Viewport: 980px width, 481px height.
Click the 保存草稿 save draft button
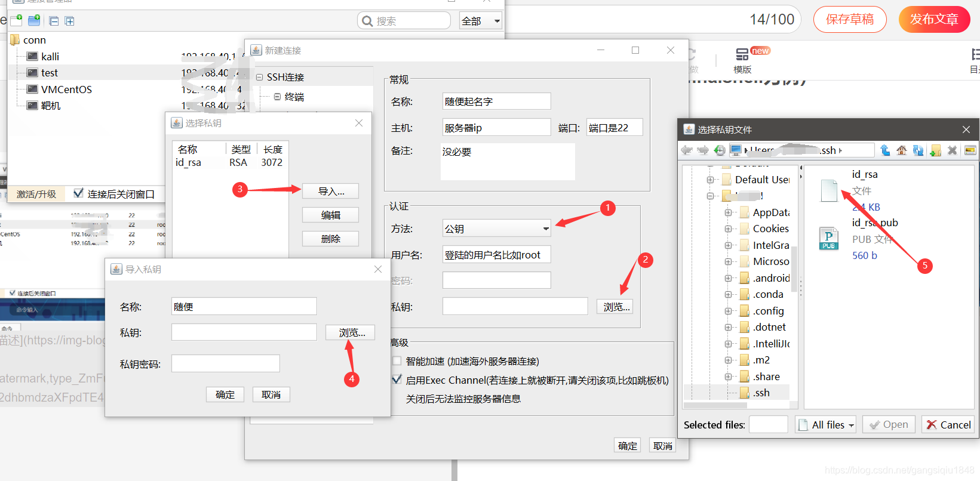tap(850, 19)
